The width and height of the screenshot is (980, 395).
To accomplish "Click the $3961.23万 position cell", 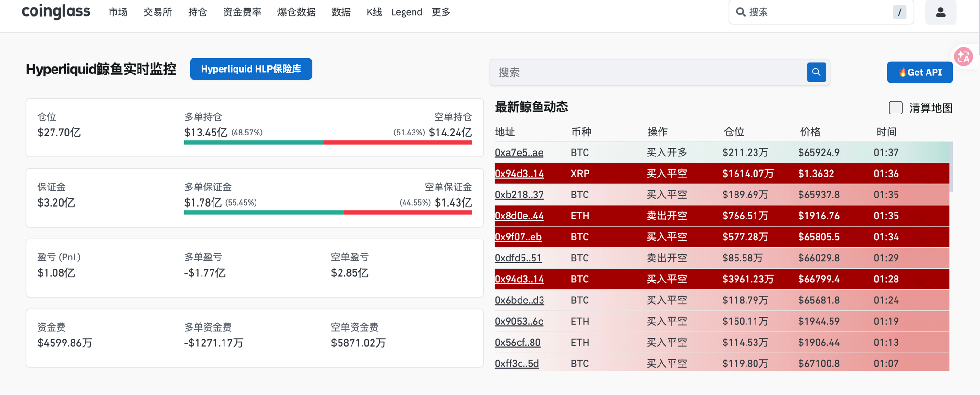I will 748,279.
